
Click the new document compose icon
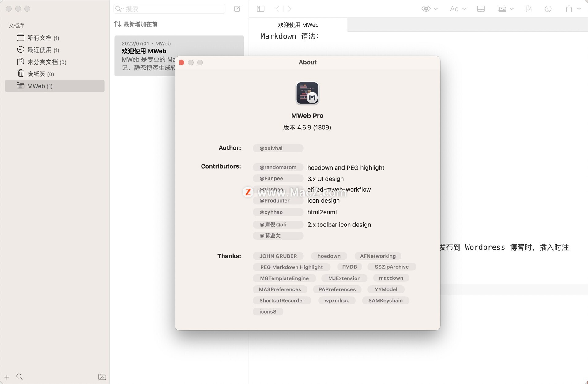point(237,9)
